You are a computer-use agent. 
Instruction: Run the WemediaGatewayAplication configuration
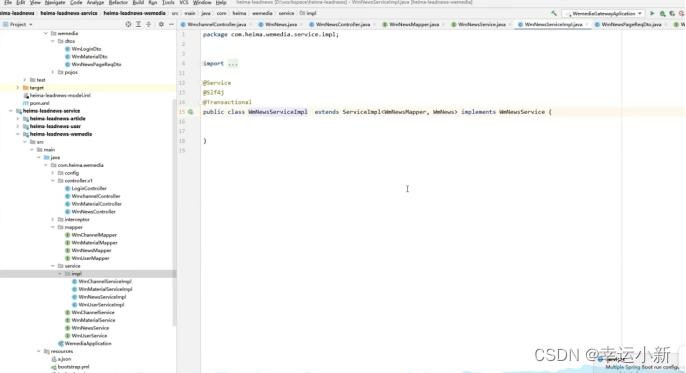[652, 14]
